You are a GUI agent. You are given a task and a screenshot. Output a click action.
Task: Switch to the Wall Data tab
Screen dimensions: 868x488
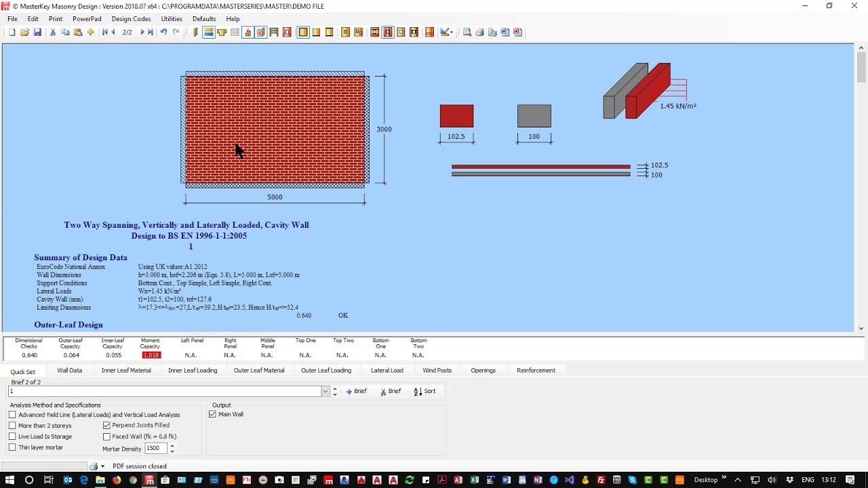(69, 370)
